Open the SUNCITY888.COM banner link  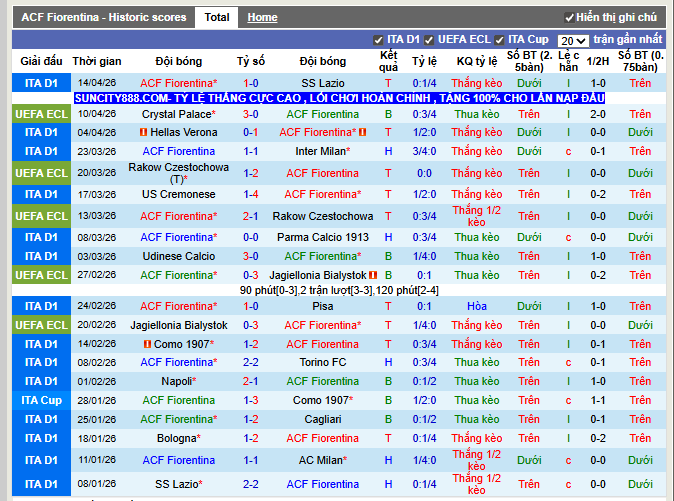pyautogui.click(x=340, y=99)
